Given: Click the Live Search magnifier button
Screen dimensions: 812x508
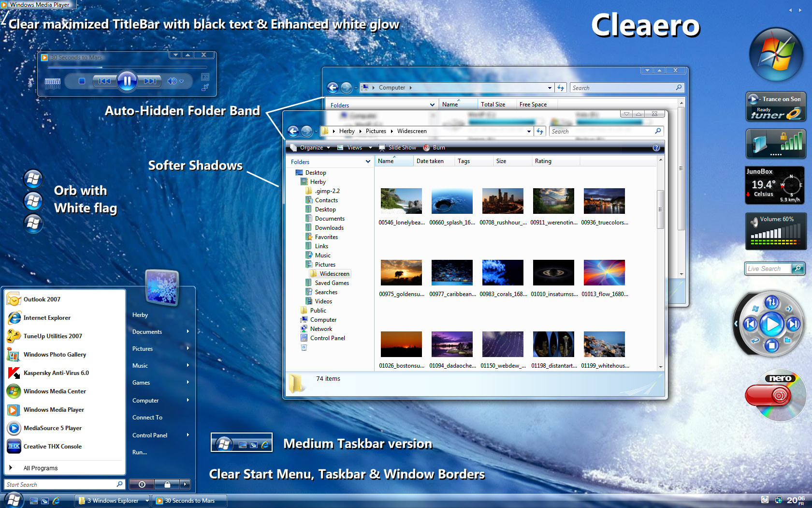Looking at the screenshot, I should pos(797,269).
